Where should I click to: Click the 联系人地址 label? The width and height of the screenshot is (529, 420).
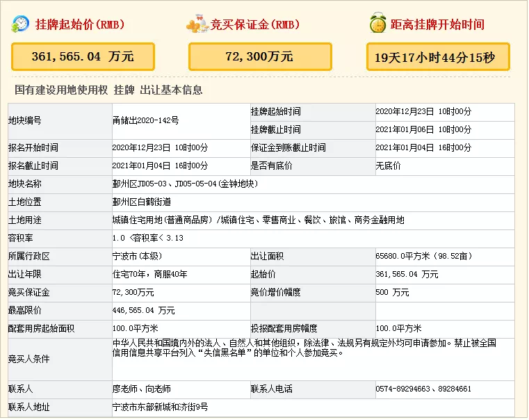[29, 407]
